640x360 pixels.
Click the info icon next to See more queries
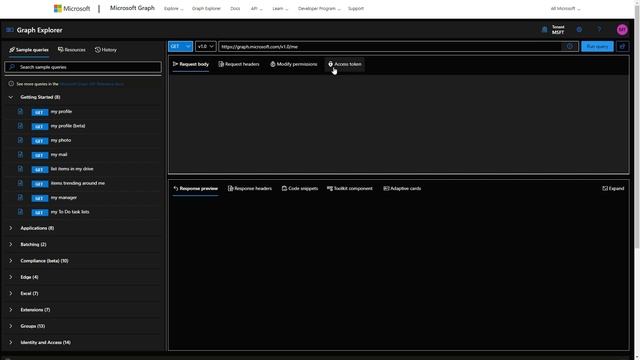click(11, 84)
